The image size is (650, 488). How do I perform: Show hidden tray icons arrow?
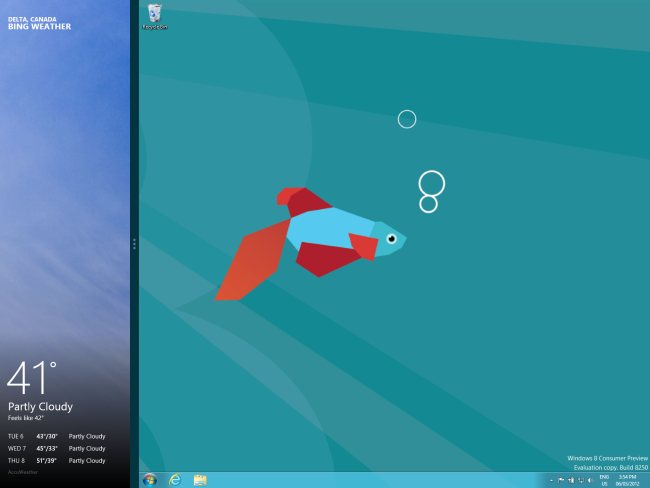pos(551,481)
